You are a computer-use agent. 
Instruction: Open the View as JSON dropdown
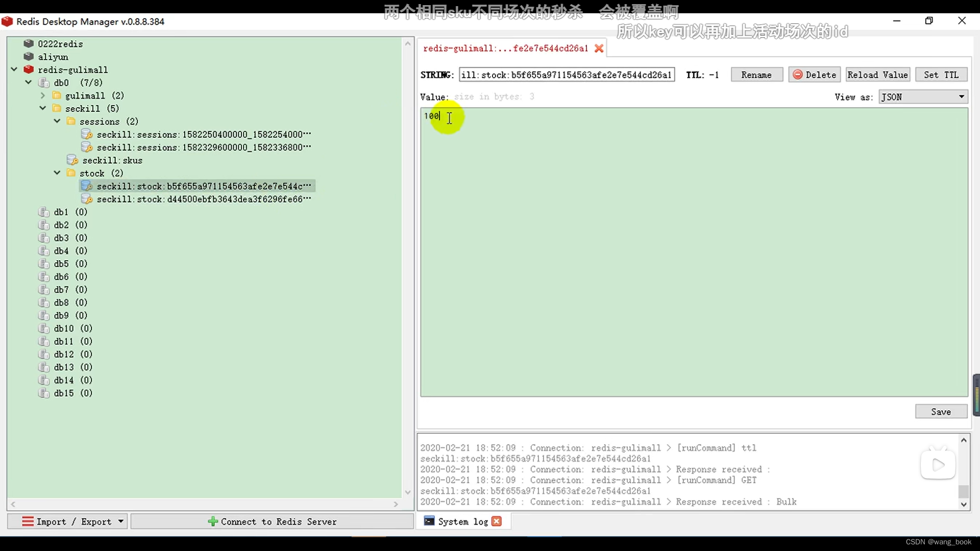coord(923,97)
